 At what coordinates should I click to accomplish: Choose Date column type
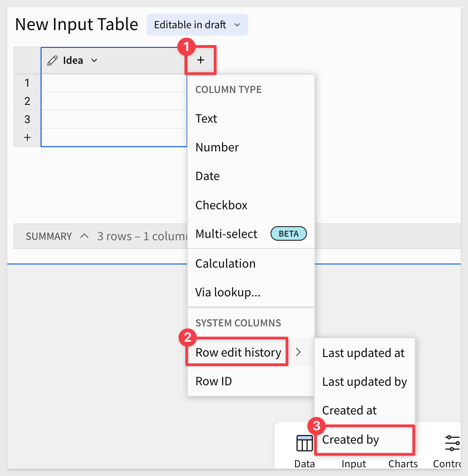pos(251,176)
